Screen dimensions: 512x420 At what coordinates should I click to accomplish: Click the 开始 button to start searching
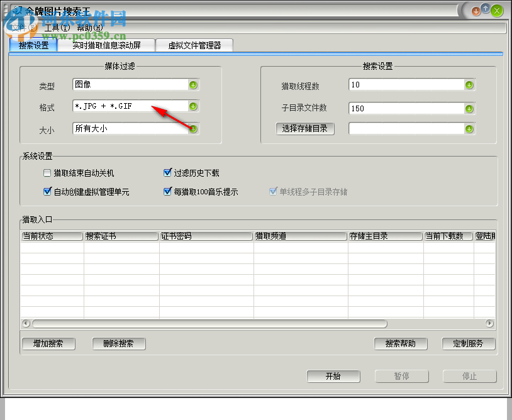(x=333, y=376)
